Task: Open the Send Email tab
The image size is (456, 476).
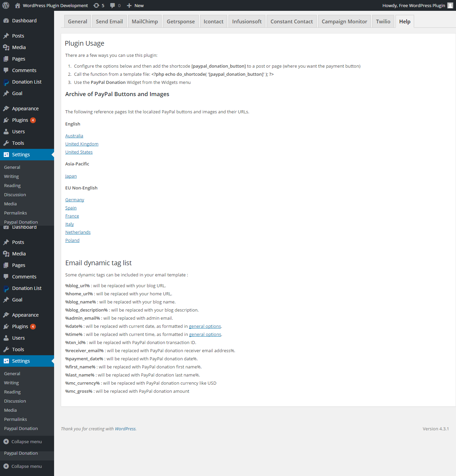Action: coord(109,21)
